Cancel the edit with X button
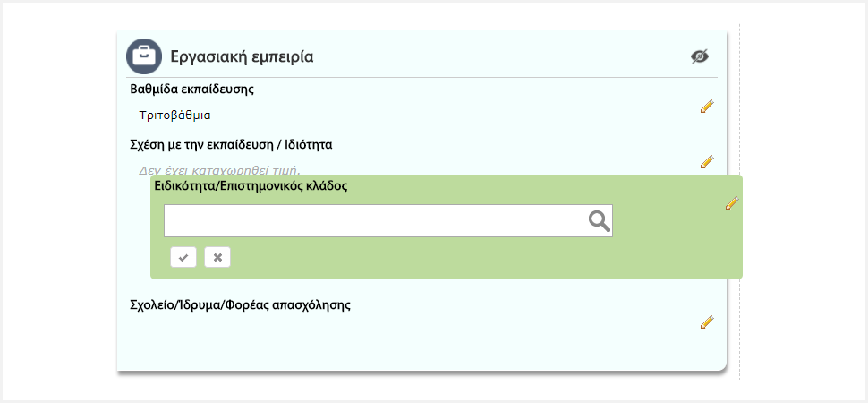 217,258
